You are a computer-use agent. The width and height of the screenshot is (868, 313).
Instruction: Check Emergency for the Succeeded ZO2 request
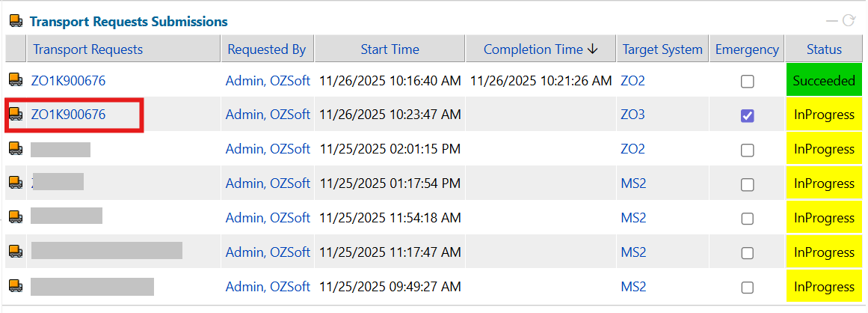(x=747, y=81)
